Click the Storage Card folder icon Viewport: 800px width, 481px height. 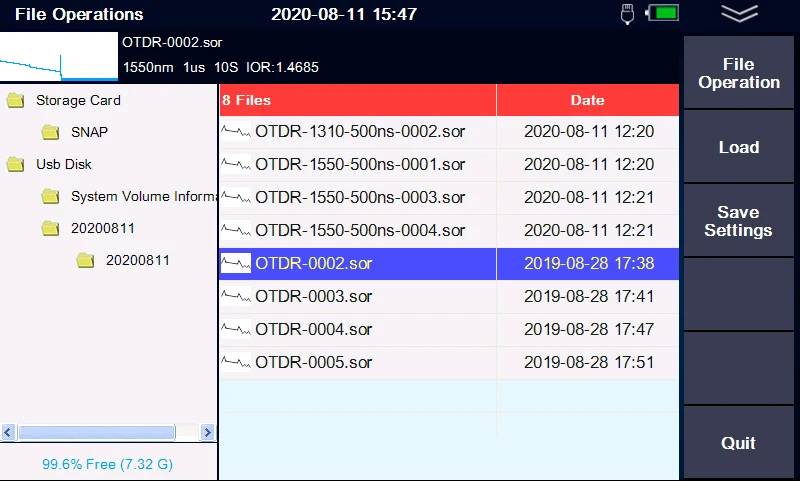tap(15, 100)
